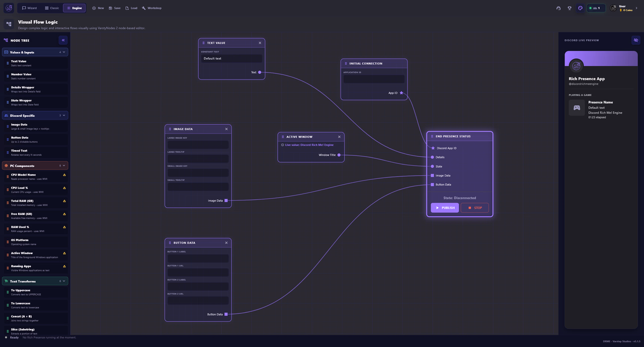Open the theme palette icon

coord(580,8)
